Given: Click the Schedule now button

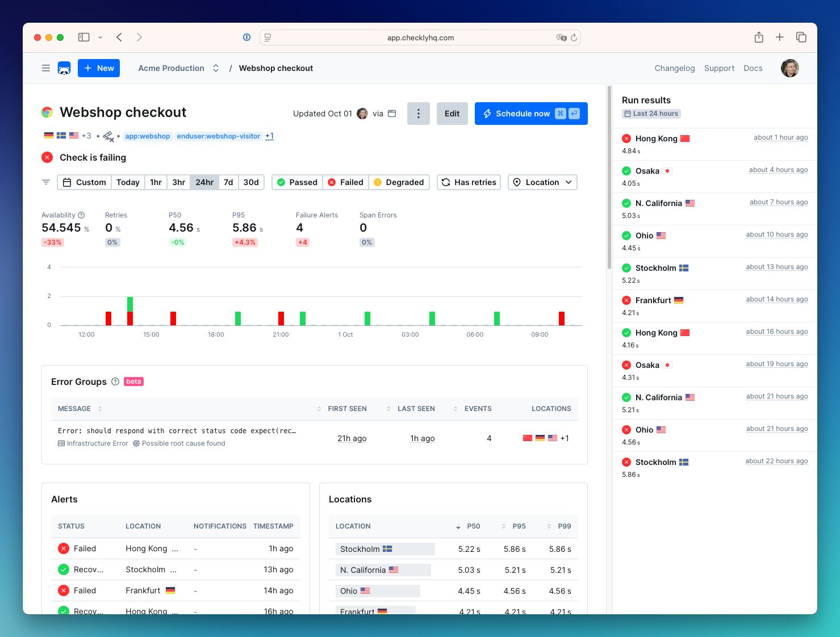Looking at the screenshot, I should [530, 114].
